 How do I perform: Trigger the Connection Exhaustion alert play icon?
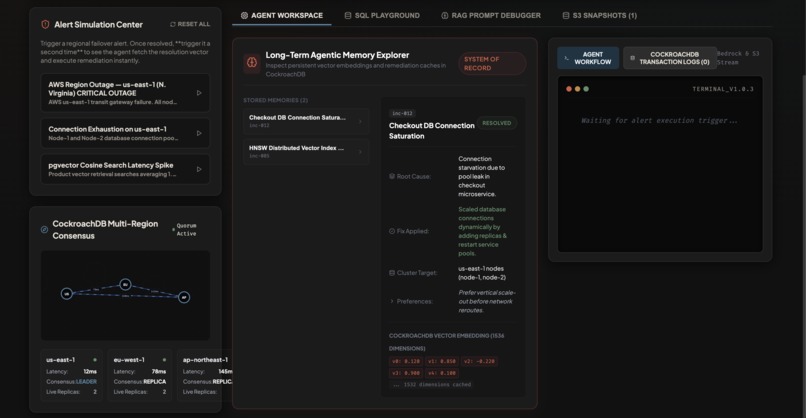click(199, 133)
